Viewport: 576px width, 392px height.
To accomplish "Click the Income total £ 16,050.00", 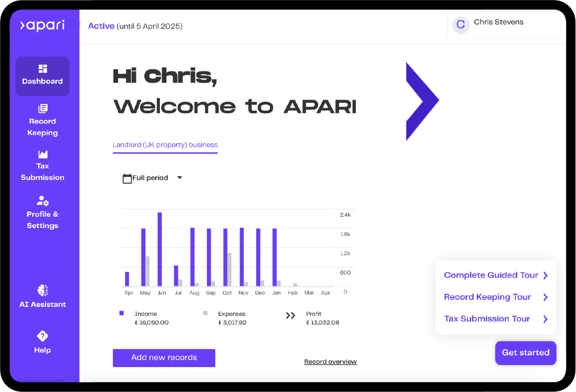I will (x=151, y=322).
